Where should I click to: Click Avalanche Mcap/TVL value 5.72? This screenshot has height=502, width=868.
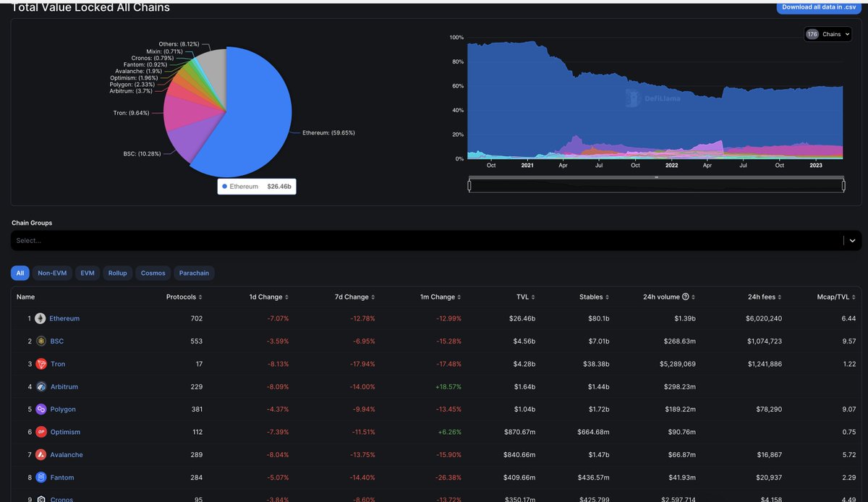pos(849,455)
